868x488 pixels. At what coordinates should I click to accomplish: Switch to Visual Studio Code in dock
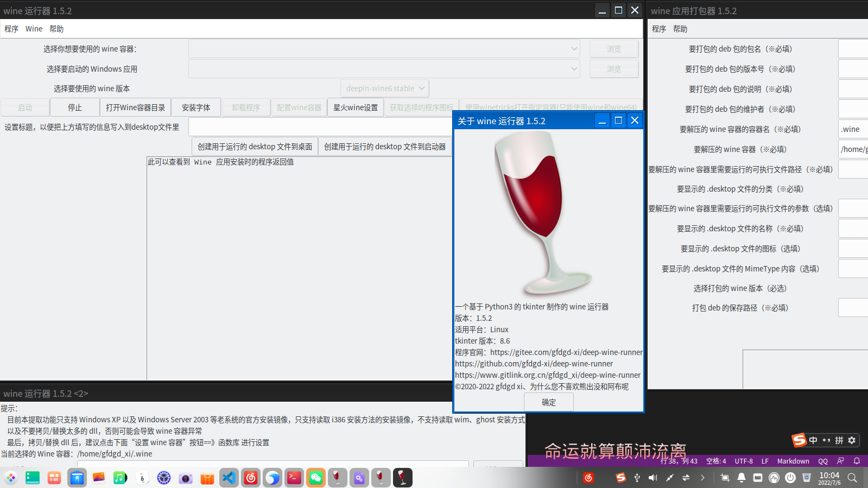(229, 478)
